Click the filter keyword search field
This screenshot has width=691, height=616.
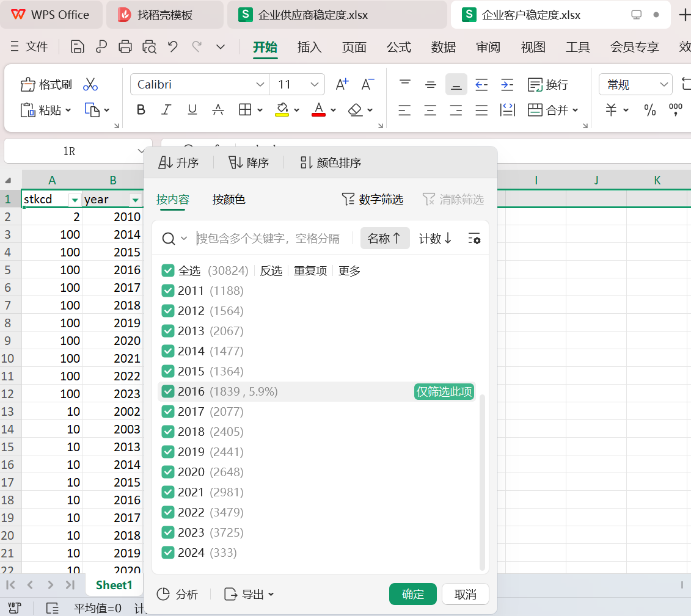point(269,239)
